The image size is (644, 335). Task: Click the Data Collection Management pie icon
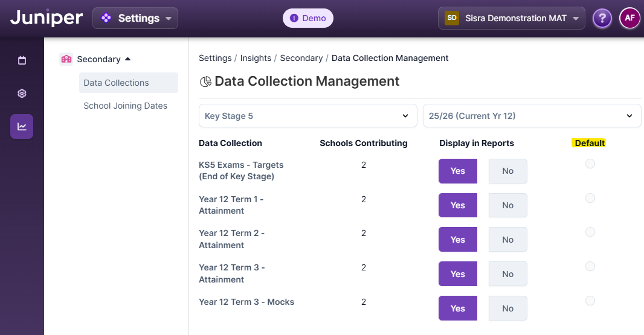pos(205,81)
